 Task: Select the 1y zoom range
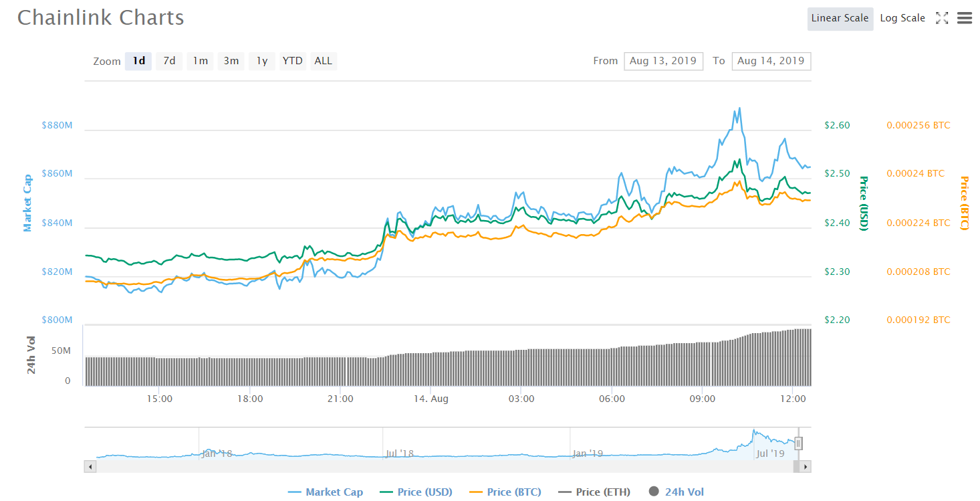pyautogui.click(x=262, y=61)
